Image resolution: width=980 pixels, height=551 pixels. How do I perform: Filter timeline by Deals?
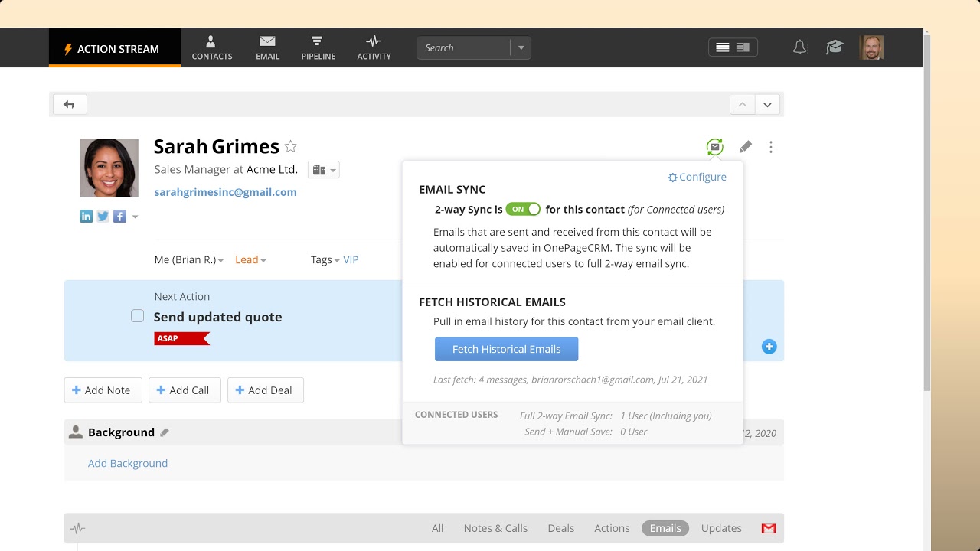click(561, 528)
